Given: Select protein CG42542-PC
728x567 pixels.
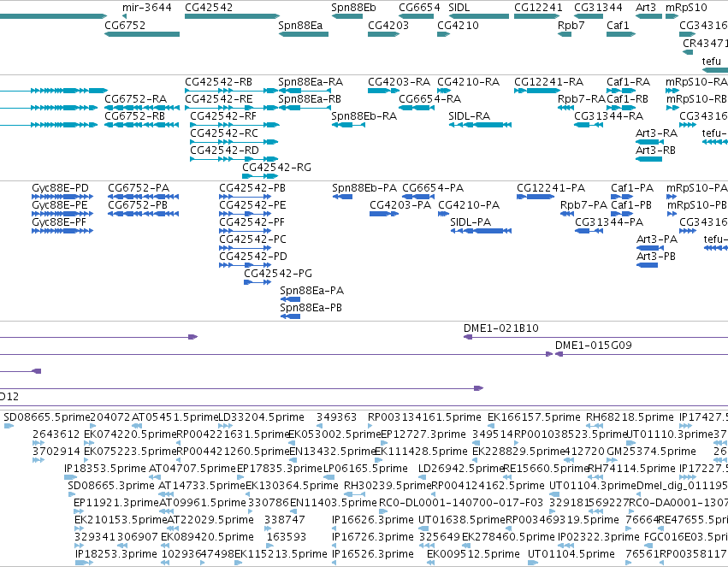Looking at the screenshot, I should [246, 248].
